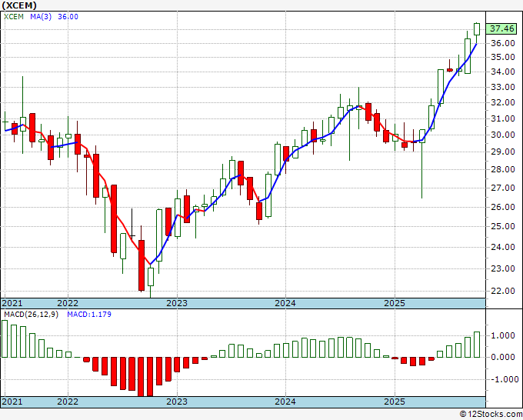Click 2022 on the MACD panel time axis
This screenshot has height=420, width=523.
pos(68,402)
